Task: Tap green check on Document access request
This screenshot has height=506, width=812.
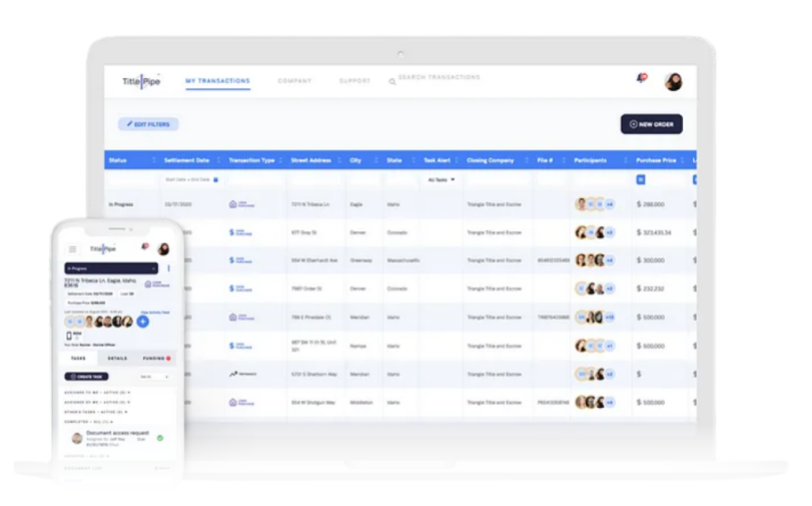Action: click(x=160, y=438)
